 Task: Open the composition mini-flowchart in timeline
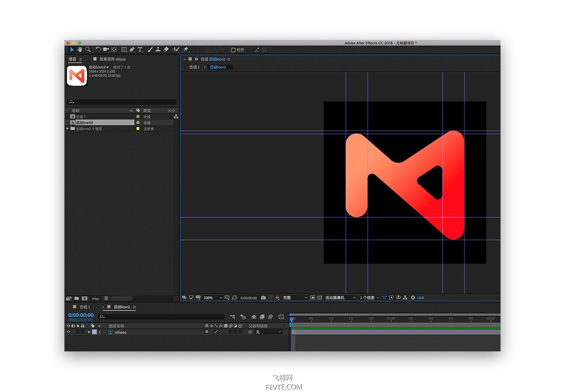232,317
